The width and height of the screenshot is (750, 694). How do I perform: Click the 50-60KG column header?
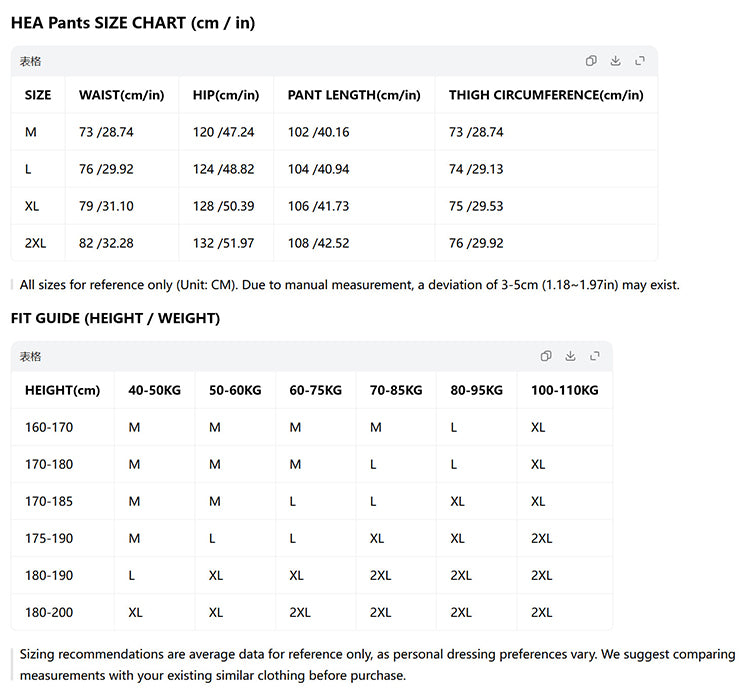[235, 390]
